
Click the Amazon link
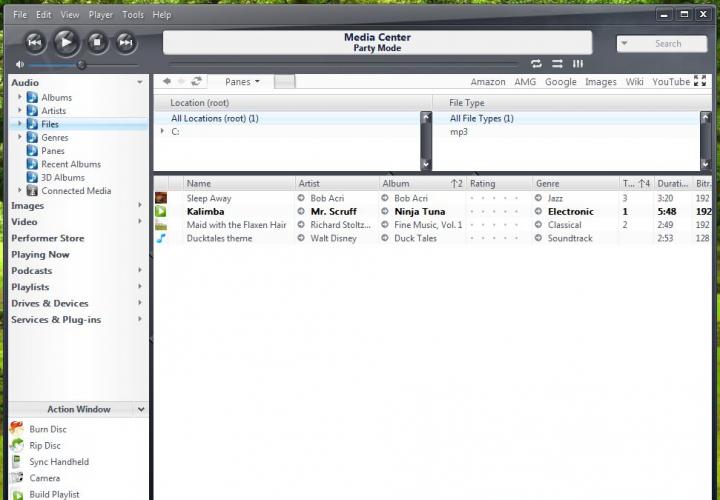pos(488,82)
